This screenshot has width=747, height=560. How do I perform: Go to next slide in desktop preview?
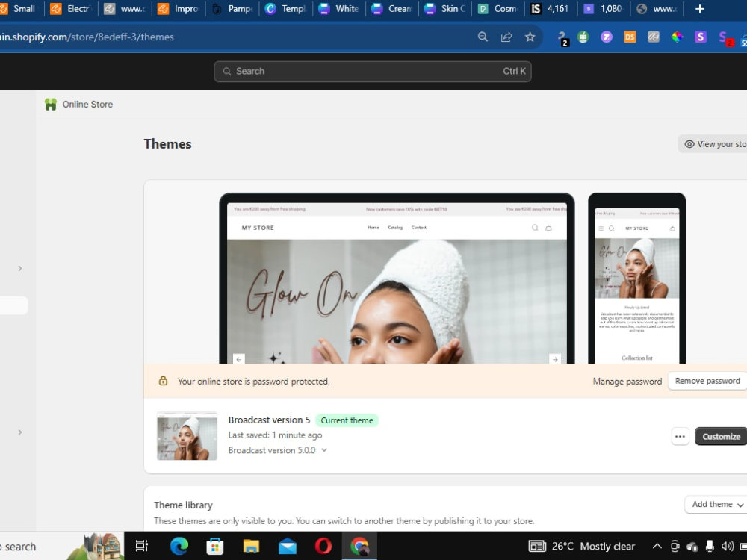554,359
